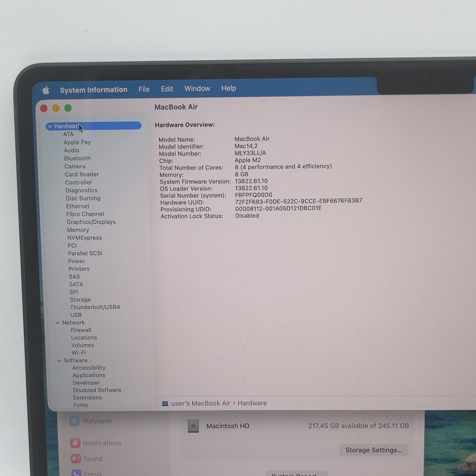476x476 pixels.
Task: Select Controller in the sidebar
Action: pyautogui.click(x=79, y=182)
